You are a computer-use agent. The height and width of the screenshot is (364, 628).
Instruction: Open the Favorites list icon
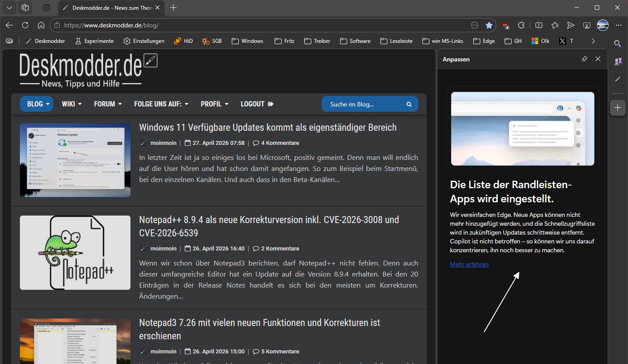tap(555, 26)
